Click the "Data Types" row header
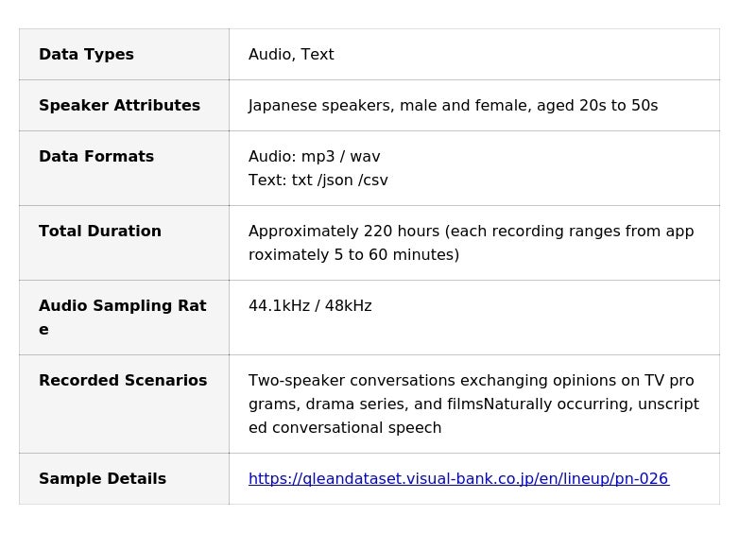 click(x=86, y=55)
